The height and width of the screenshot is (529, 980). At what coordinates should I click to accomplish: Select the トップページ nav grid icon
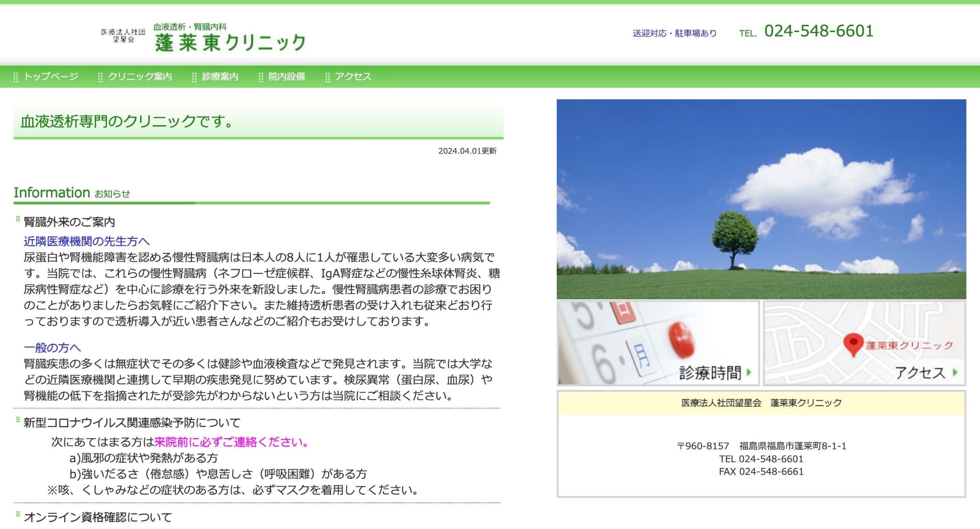[x=16, y=76]
